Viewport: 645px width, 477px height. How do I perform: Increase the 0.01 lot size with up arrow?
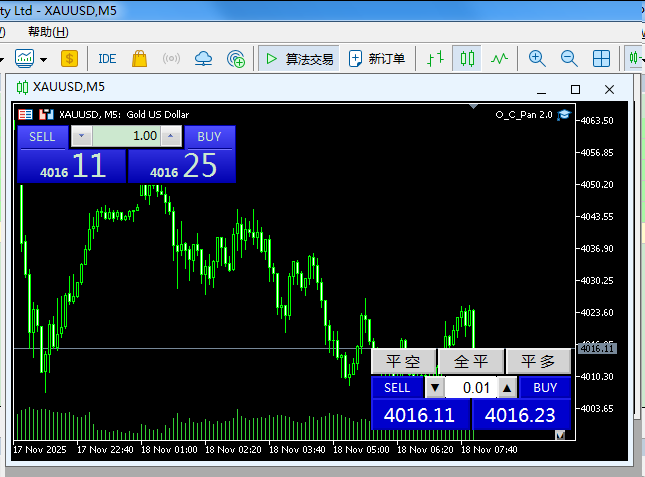click(x=507, y=387)
